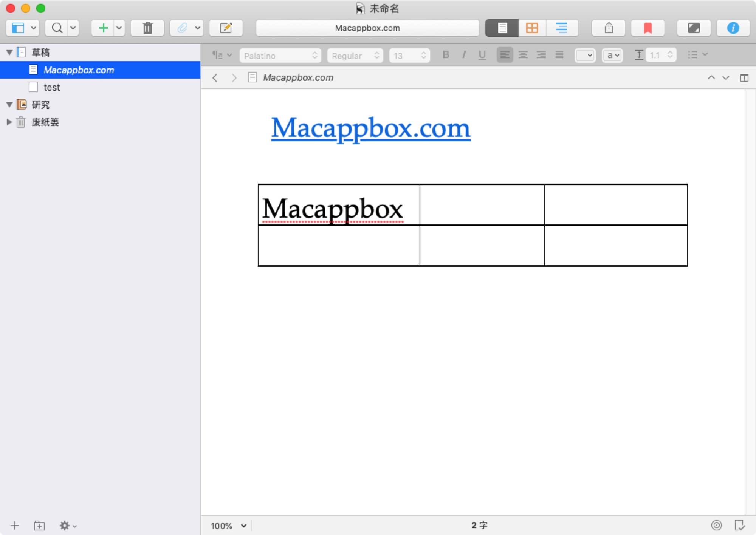756x535 pixels.
Task: Open the paperclip dropdown arrow
Action: pos(197,28)
